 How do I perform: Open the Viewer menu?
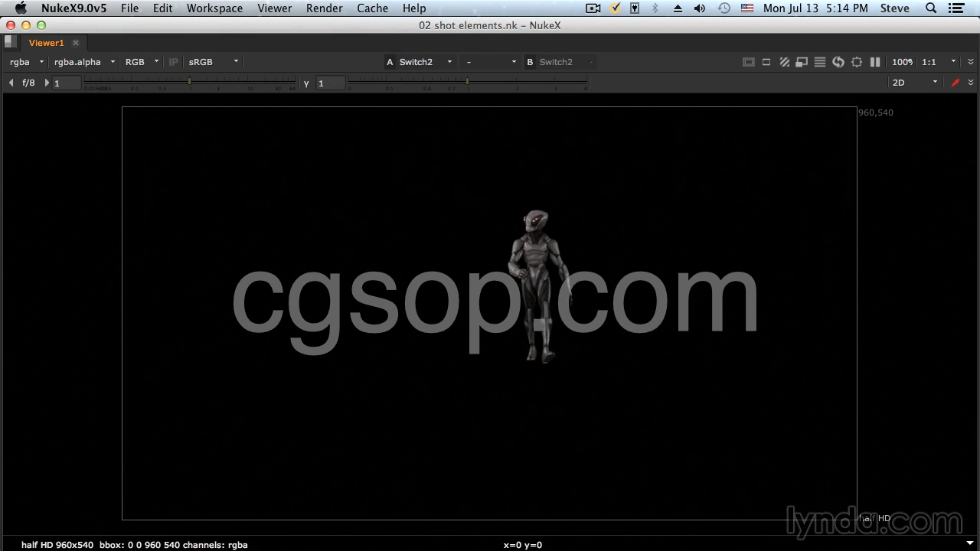click(x=274, y=8)
